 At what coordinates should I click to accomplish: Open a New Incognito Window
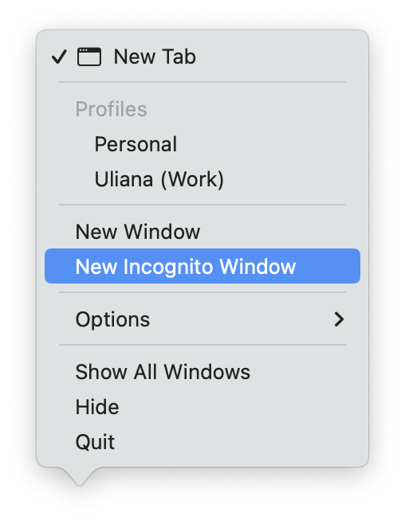[x=202, y=266]
